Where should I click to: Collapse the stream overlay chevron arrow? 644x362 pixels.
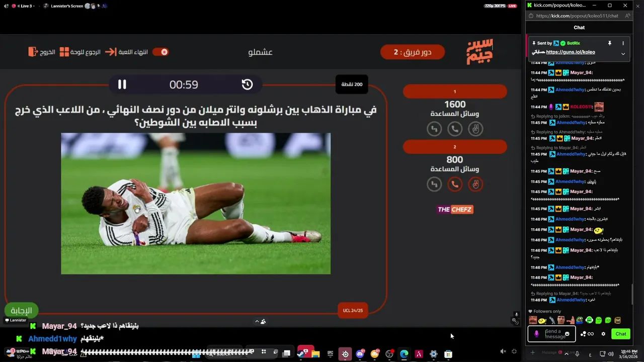[x=257, y=321]
